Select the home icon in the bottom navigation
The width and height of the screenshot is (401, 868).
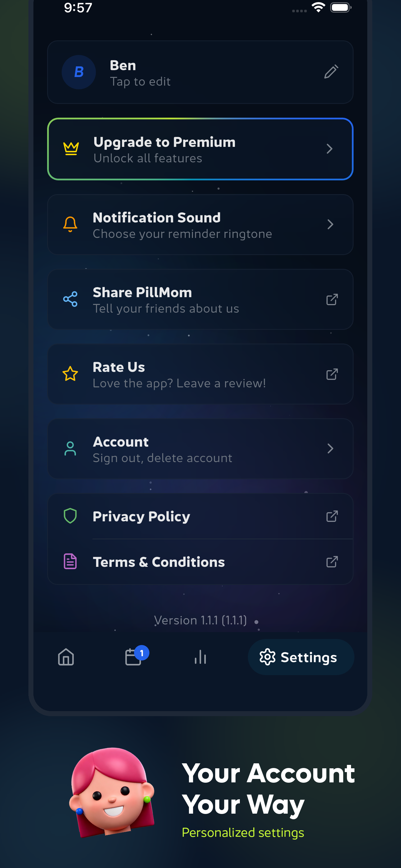[66, 657]
